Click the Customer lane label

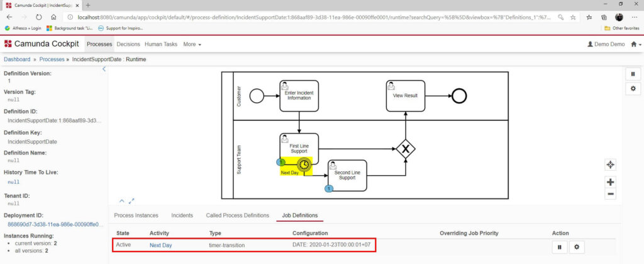(240, 96)
